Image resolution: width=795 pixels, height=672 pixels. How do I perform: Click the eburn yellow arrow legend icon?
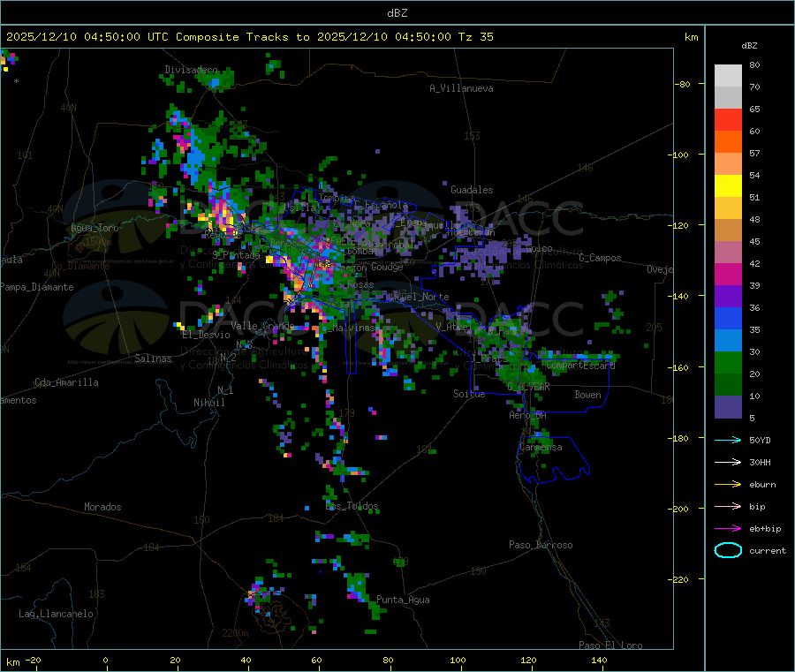pos(728,484)
